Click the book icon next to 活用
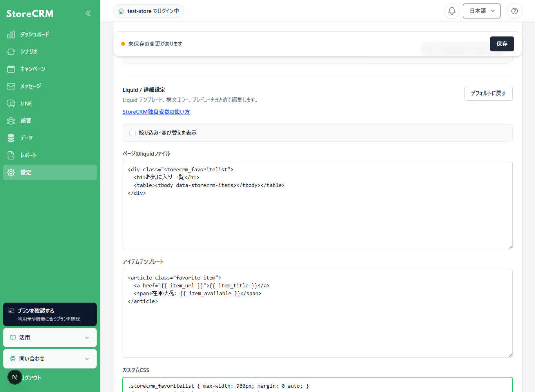535x392 pixels. tap(13, 338)
